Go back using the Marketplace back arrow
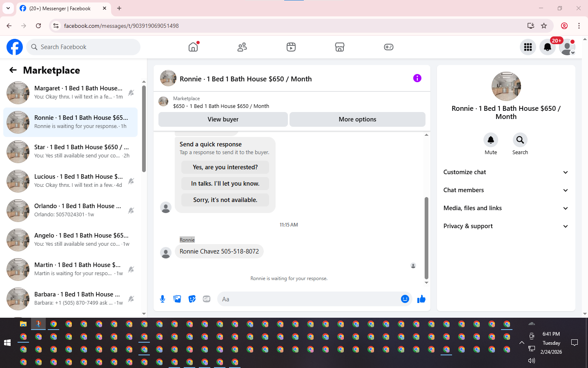The image size is (588, 368). (13, 70)
